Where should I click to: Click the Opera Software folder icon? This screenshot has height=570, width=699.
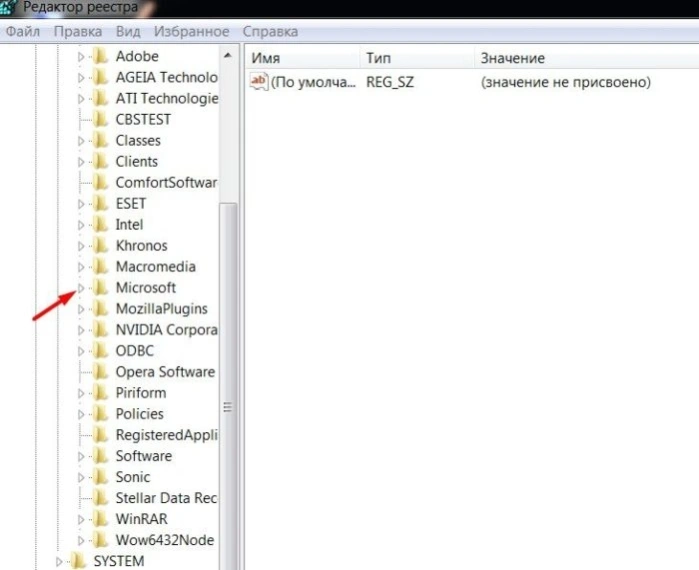coord(101,372)
